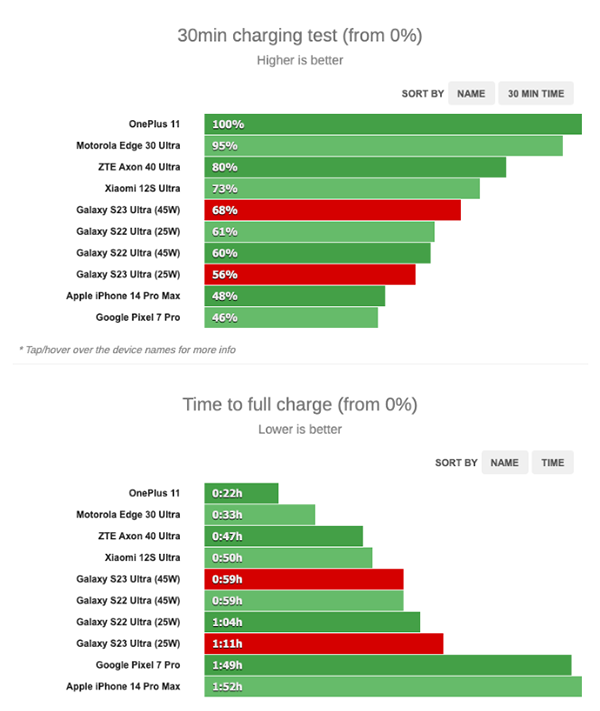Sort the 30min charging chart by Name
Screen dimensions: 600x711
[471, 94]
